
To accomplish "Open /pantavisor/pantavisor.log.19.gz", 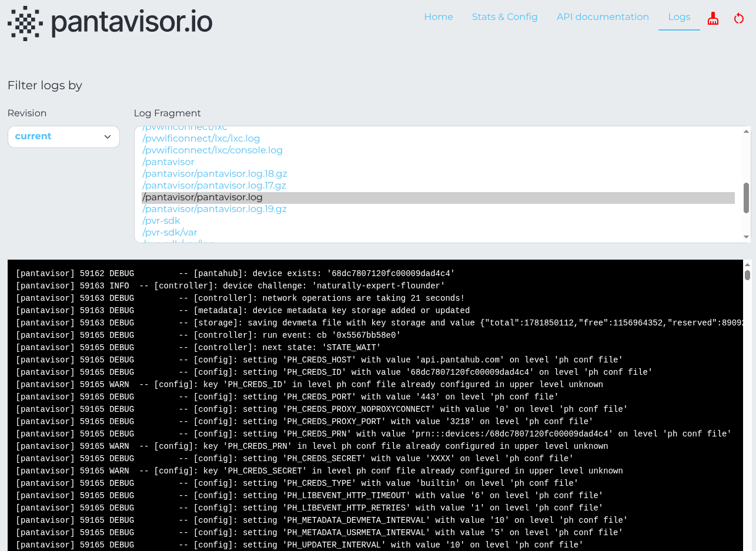I will click(x=215, y=209).
